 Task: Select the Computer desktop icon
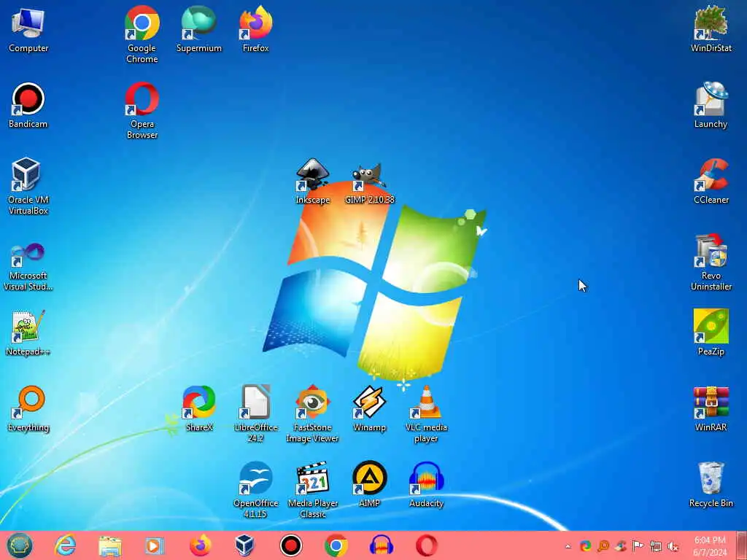(x=28, y=29)
